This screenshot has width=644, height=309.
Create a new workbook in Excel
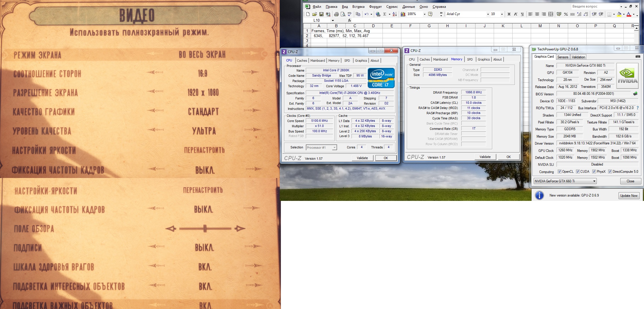pos(308,14)
